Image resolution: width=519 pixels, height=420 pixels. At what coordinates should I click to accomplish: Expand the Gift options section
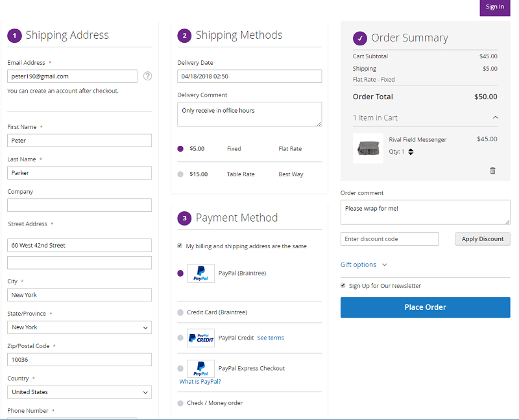[x=363, y=264]
